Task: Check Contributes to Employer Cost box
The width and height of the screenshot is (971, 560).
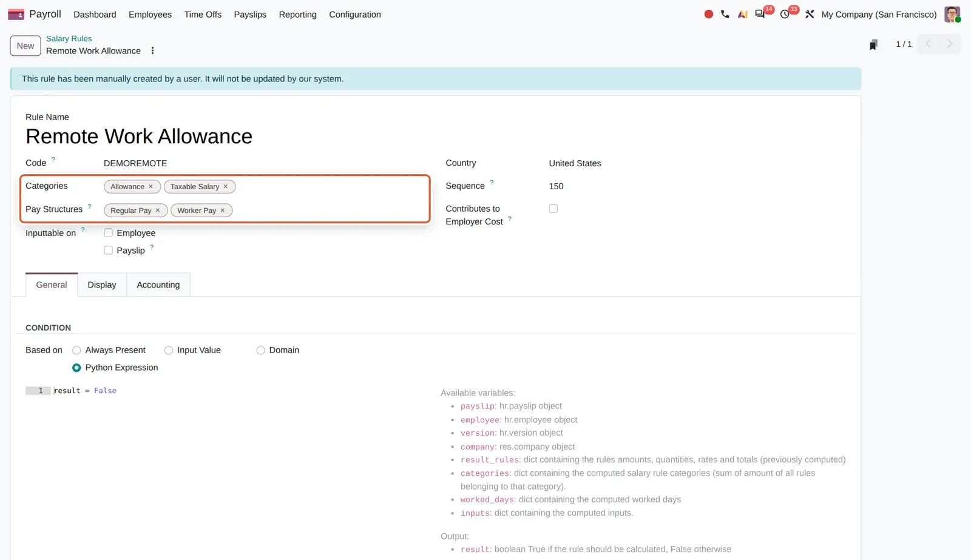Action: [x=553, y=209]
